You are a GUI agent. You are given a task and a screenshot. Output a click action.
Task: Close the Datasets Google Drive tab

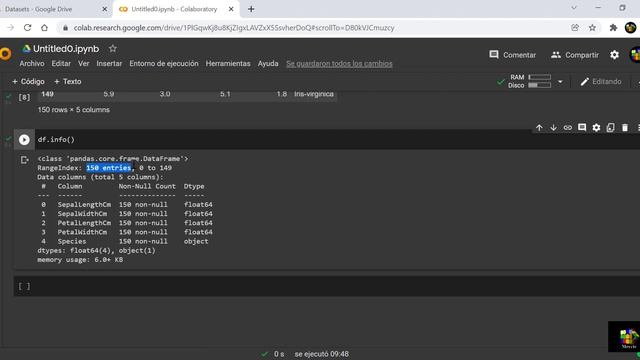(x=104, y=9)
